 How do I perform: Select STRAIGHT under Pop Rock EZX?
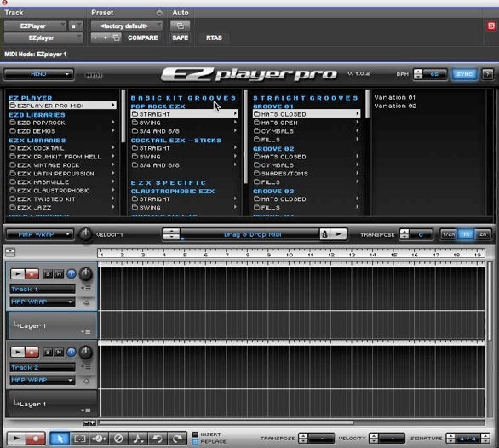coord(184,113)
